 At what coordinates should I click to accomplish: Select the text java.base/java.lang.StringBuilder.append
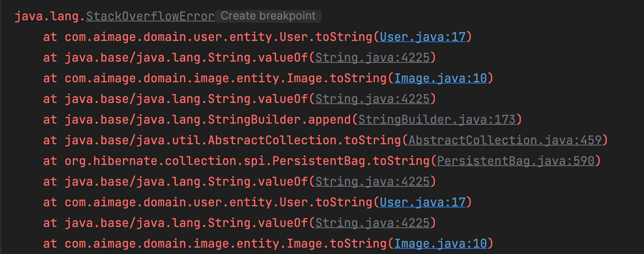coord(208,119)
